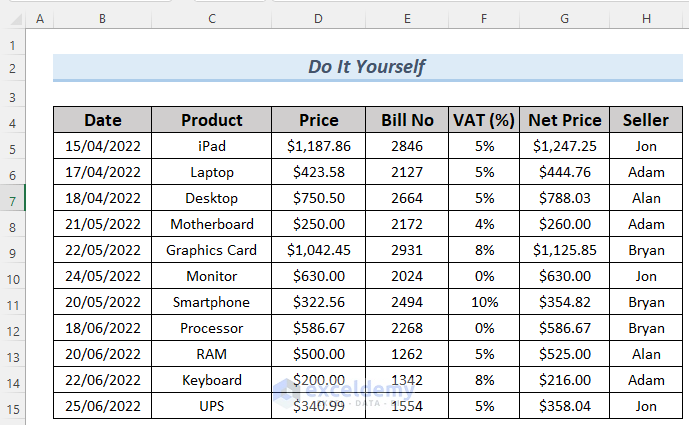Select row 11 header
The height and width of the screenshot is (425, 689).
[12, 302]
